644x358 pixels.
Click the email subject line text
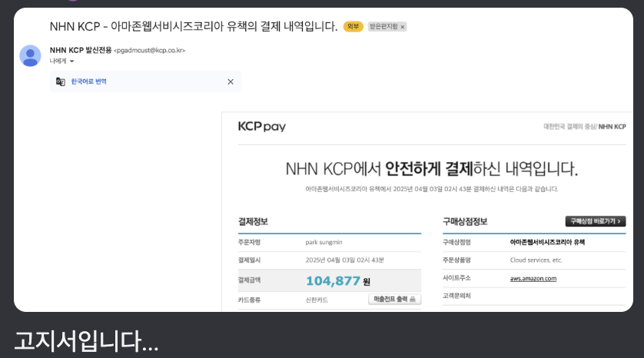[x=193, y=27]
